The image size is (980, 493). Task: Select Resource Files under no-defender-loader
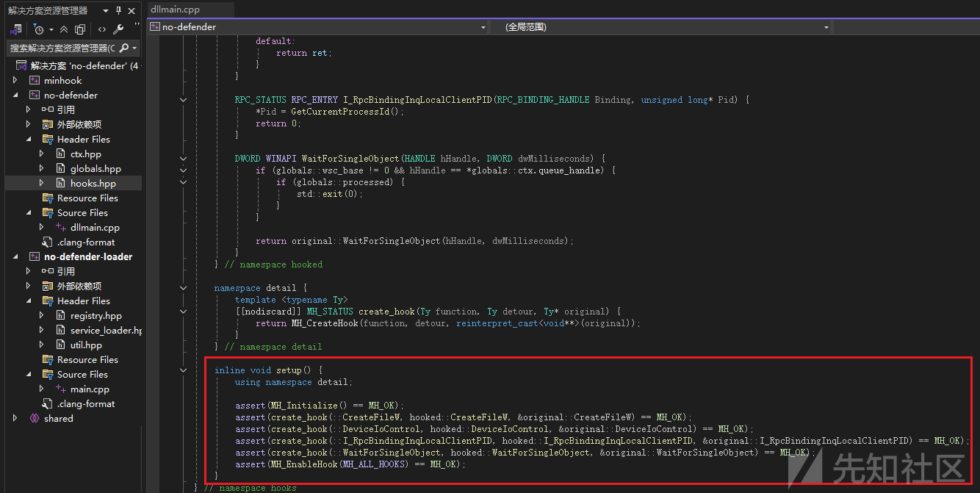click(87, 359)
